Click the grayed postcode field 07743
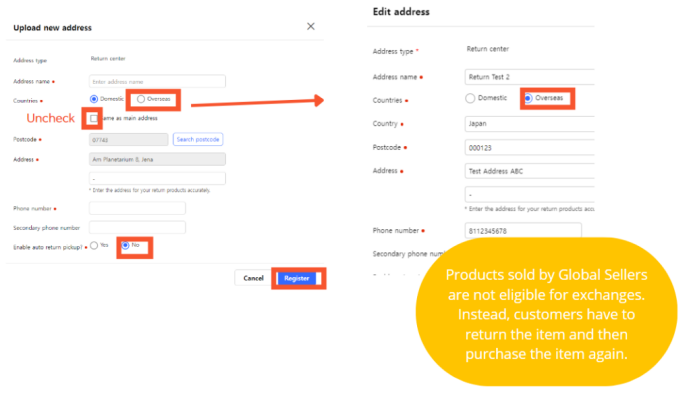Screen dimensions: 692x394 (128, 140)
